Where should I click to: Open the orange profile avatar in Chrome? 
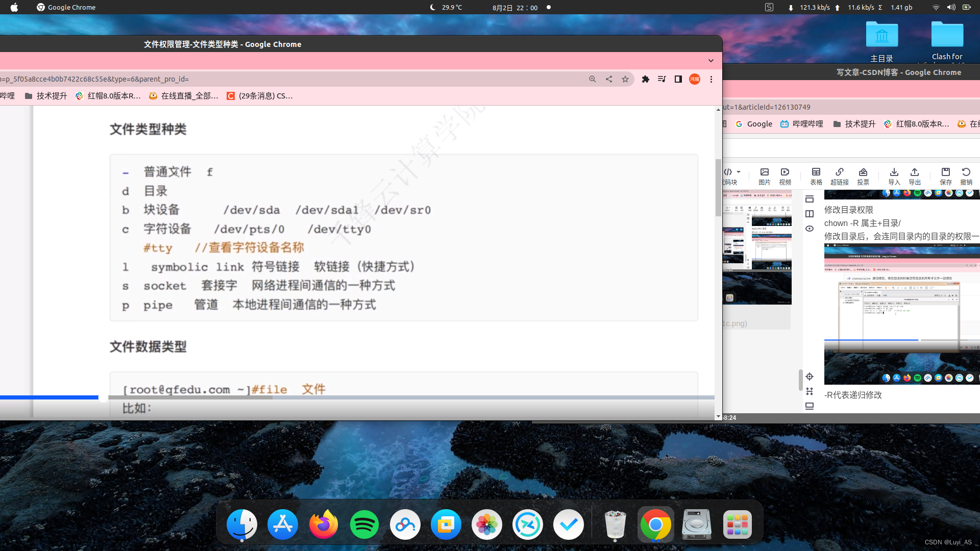click(x=695, y=79)
